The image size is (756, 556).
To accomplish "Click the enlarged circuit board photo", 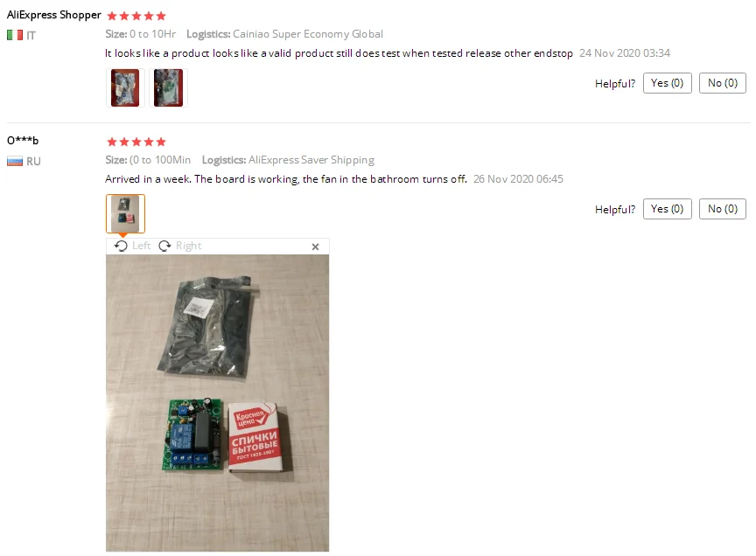I will tap(218, 403).
